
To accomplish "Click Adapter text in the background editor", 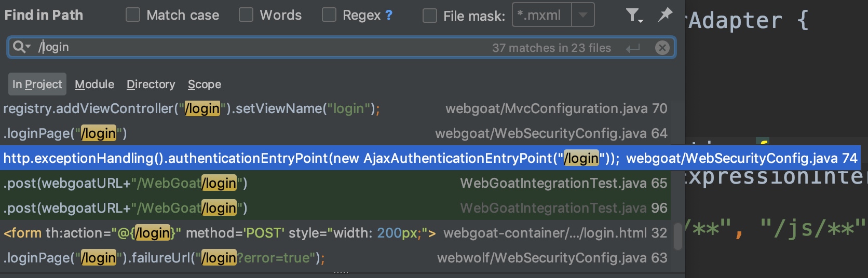I will (735, 21).
